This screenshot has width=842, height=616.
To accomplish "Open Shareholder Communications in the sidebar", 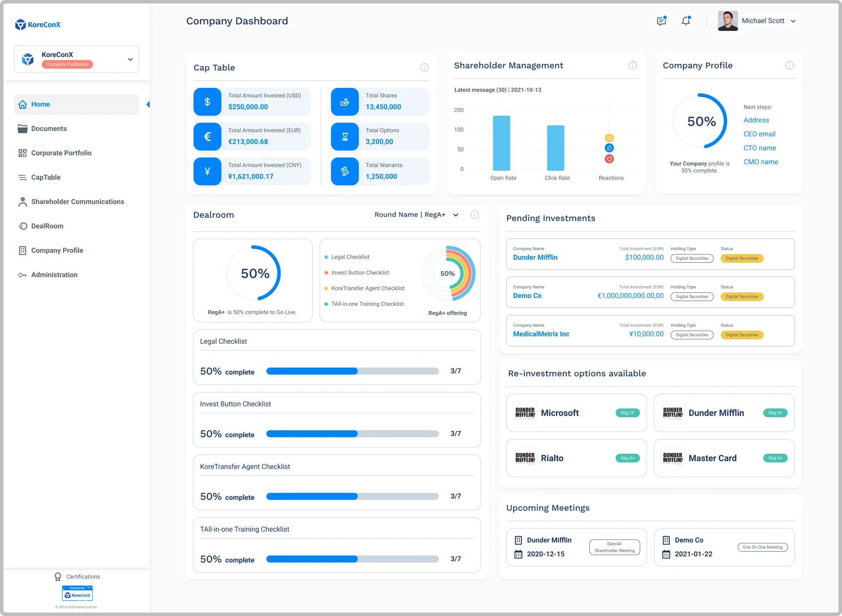I will click(77, 202).
